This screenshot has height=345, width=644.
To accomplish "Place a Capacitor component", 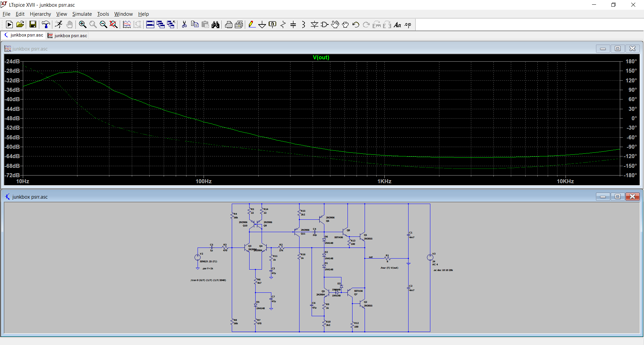I will click(x=293, y=24).
